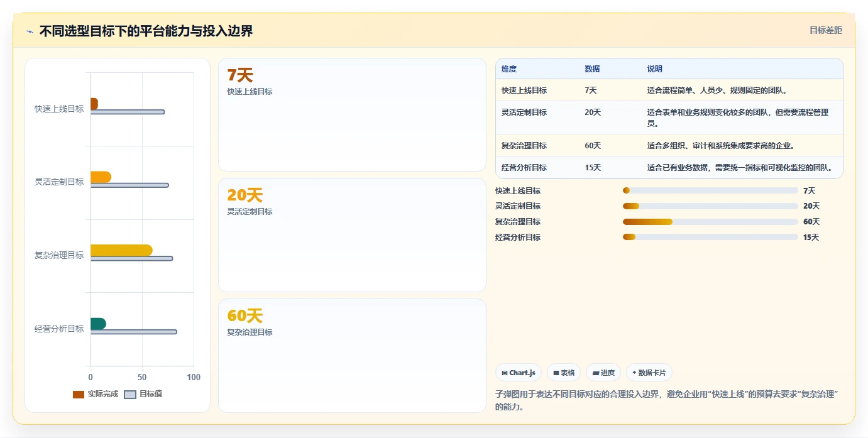The width and height of the screenshot is (868, 438).
Task: Click the 灵活定制目标 chart axis label
Action: [x=59, y=182]
